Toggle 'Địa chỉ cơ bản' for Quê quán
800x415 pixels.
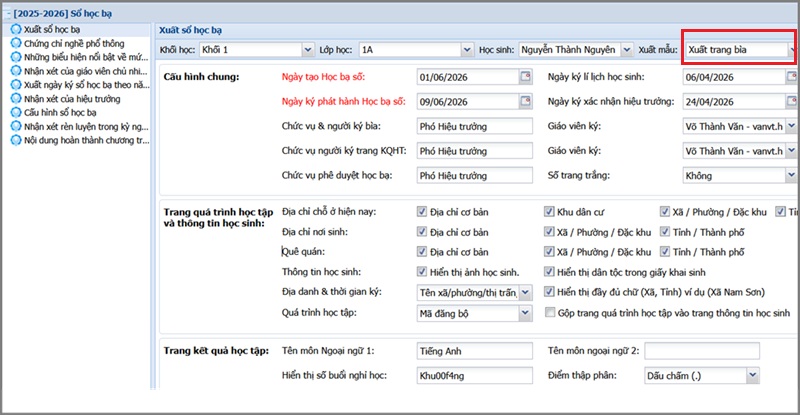click(422, 251)
